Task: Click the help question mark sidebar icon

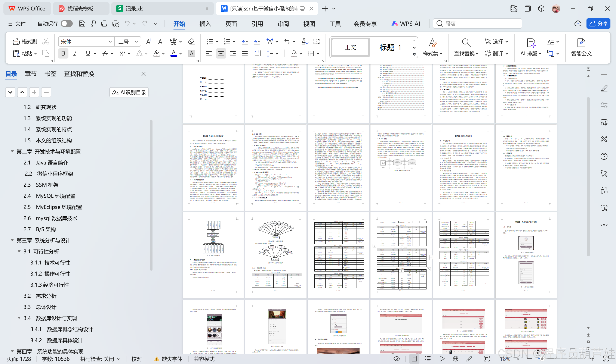Action: tap(604, 156)
